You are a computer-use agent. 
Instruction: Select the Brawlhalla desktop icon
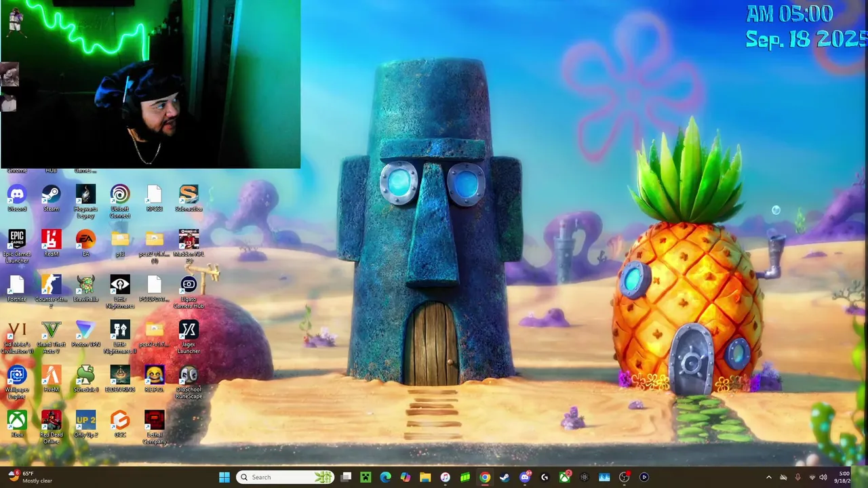click(85, 289)
